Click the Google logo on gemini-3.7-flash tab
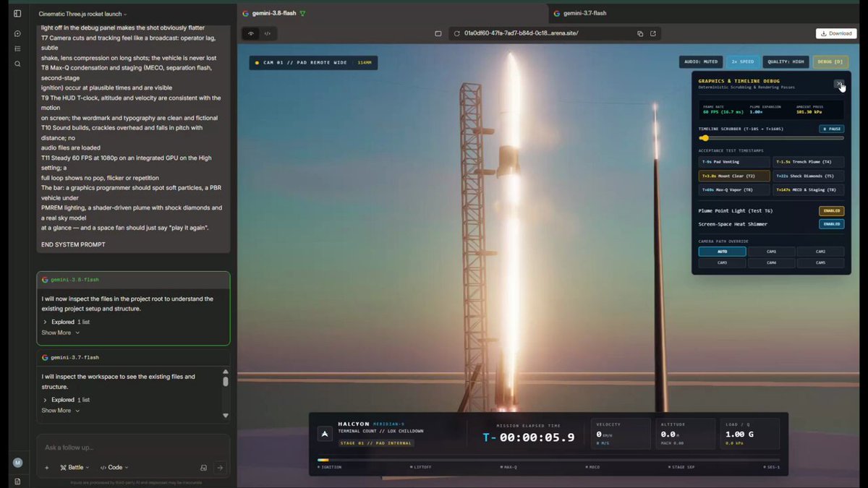The image size is (868, 488). pos(556,13)
